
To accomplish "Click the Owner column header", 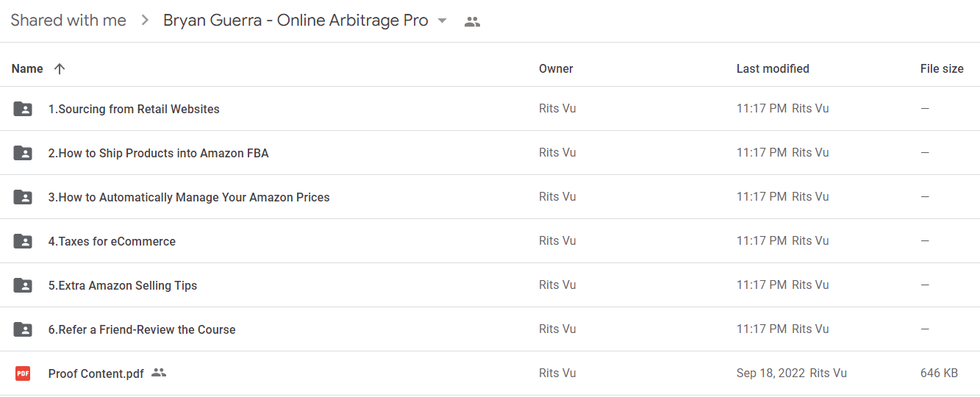I will tap(556, 68).
